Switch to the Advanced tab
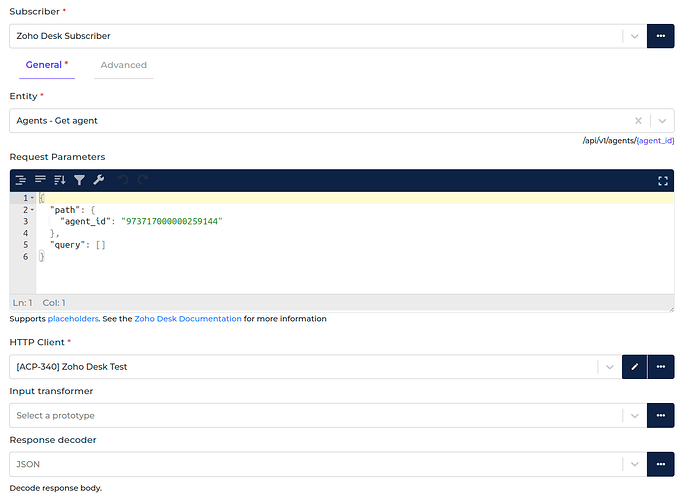The image size is (686, 499). coord(123,65)
